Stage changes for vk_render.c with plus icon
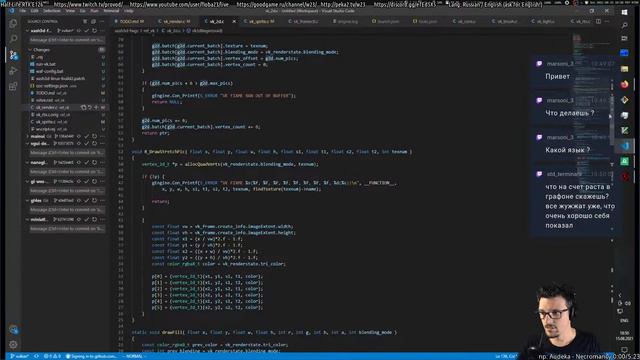This screenshot has width=640, height=360. (96, 107)
